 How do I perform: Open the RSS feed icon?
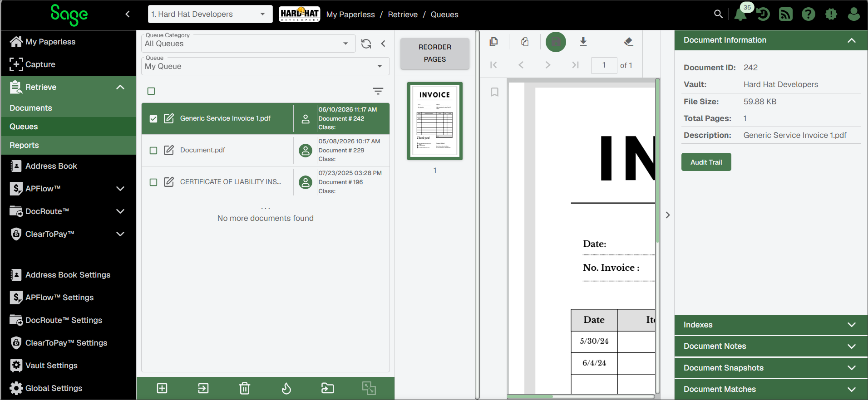pyautogui.click(x=786, y=15)
